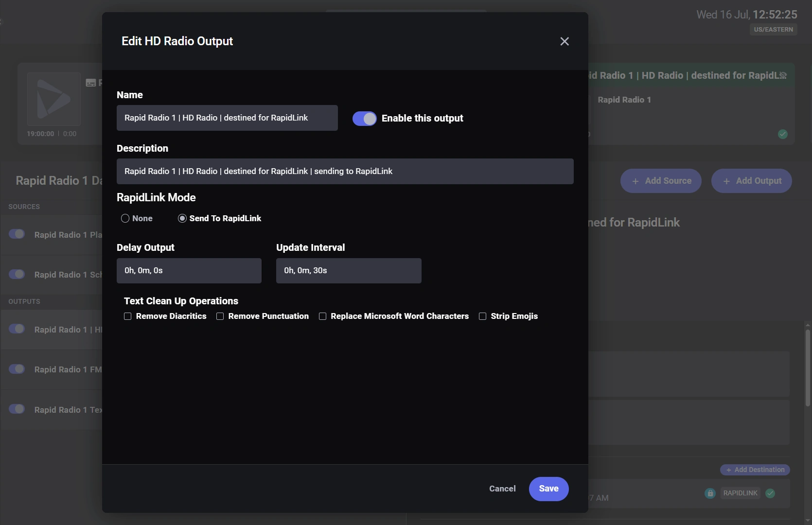Screen dimensions: 812x525
Task: Click the RAPIDLINK destination tag
Action: [740, 493]
